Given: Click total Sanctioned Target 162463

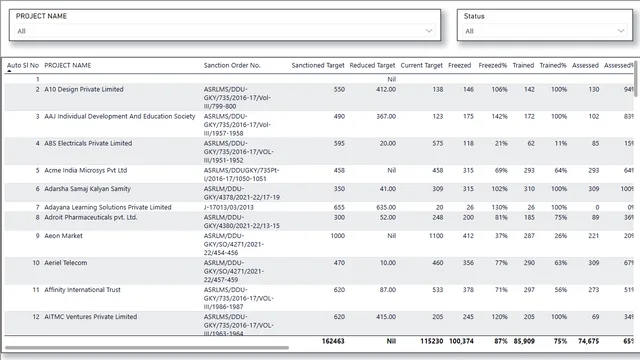Looking at the screenshot, I should click(x=333, y=341).
